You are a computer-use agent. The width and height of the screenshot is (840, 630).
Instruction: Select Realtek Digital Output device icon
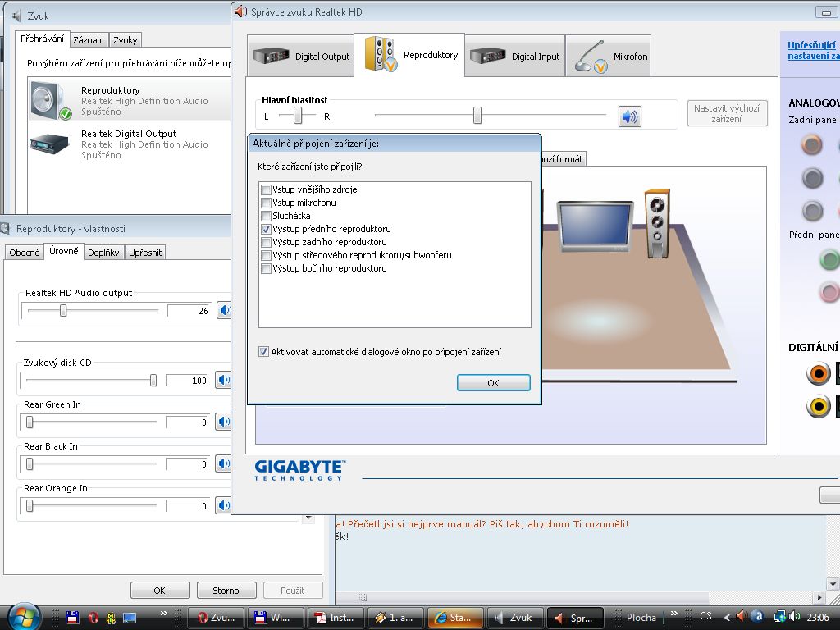(49, 144)
